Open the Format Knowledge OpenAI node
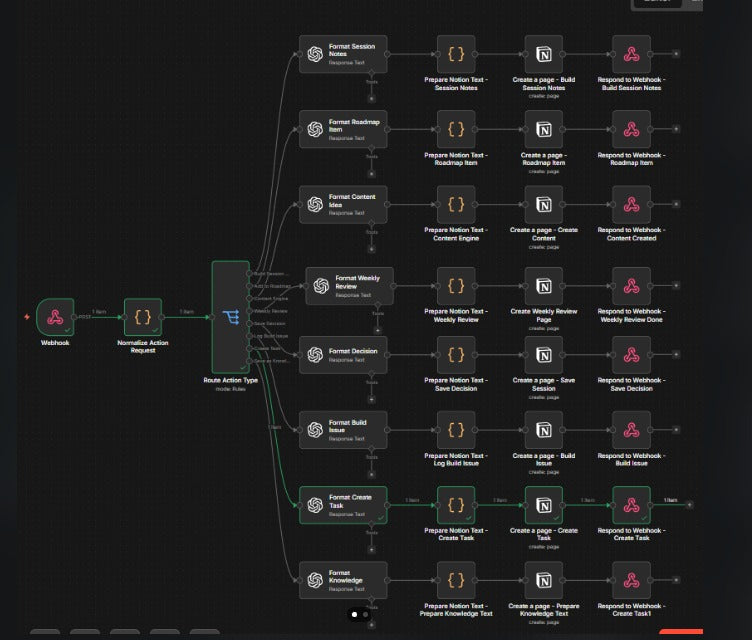This screenshot has height=640, width=752. coord(343,581)
